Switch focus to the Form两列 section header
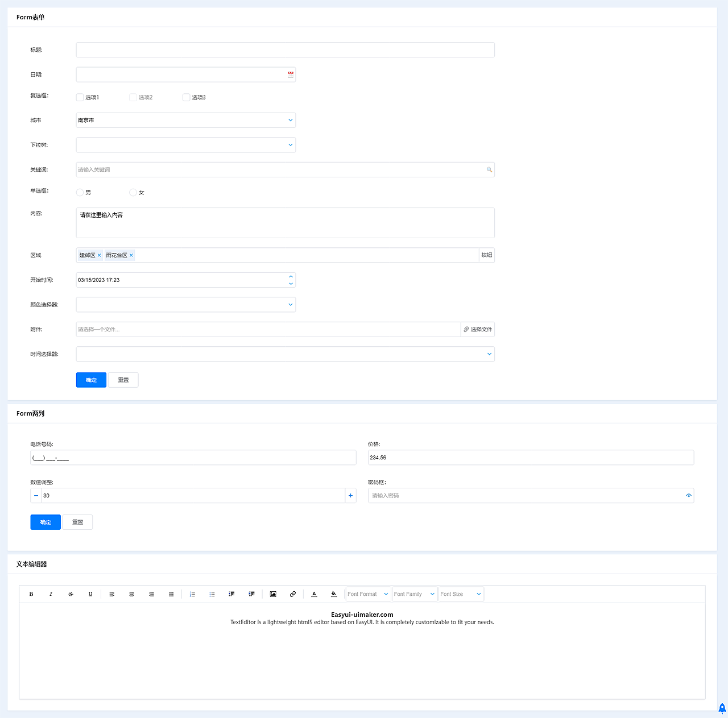This screenshot has height=718, width=728. 30,413
